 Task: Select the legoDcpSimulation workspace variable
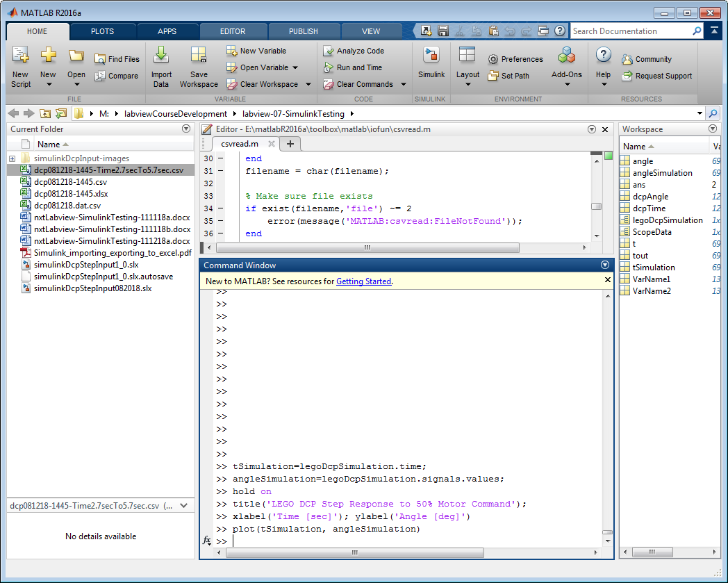[x=667, y=220]
